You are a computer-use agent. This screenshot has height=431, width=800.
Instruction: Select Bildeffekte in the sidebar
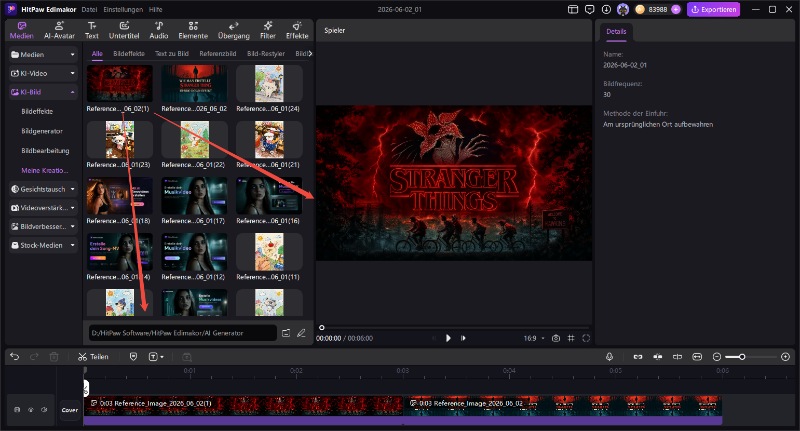37,111
